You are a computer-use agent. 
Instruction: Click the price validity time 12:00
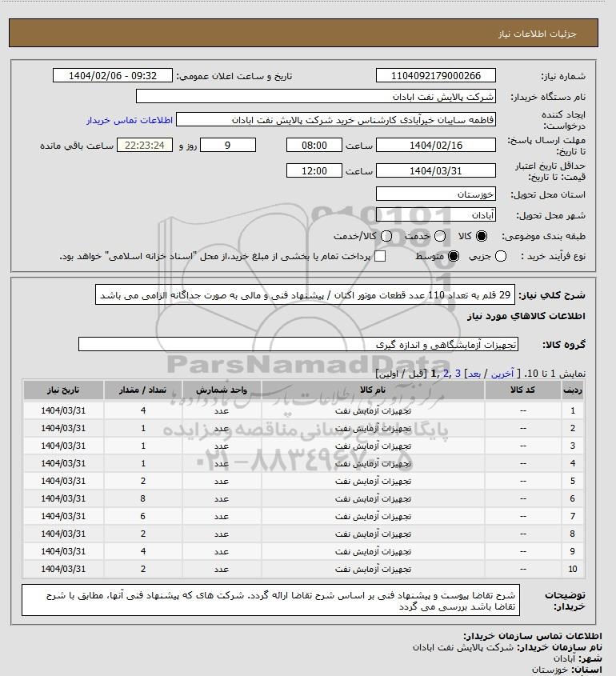pyautogui.click(x=314, y=170)
